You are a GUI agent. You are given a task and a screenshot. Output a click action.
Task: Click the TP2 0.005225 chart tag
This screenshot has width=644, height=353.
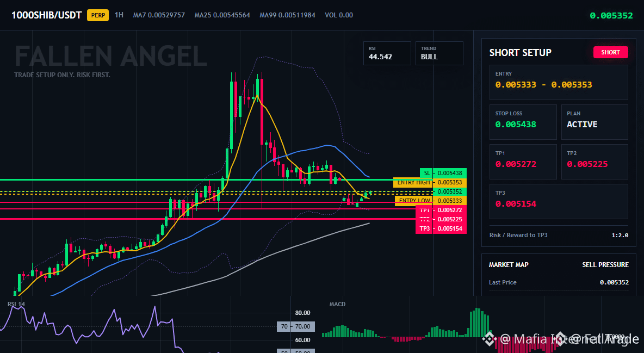coord(441,219)
